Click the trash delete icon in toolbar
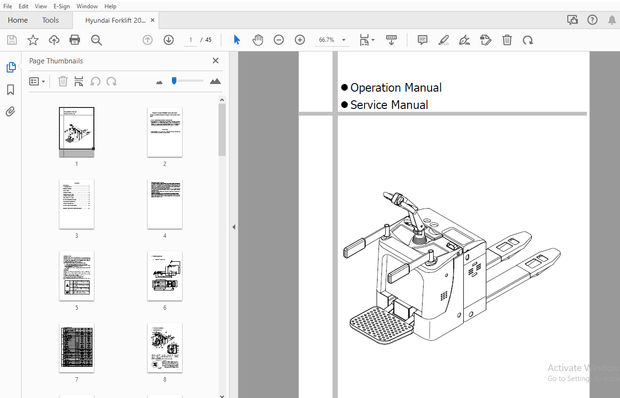620x398 pixels. coord(507,40)
